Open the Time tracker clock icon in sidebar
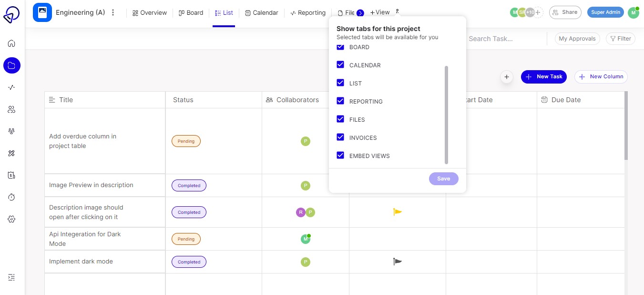 11,197
